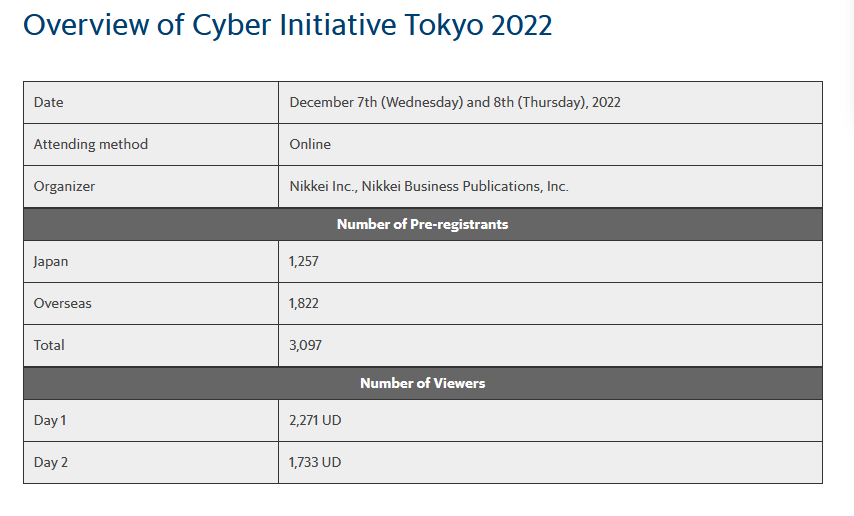
Task: Select the Overseas row label
Action: pyautogui.click(x=63, y=303)
